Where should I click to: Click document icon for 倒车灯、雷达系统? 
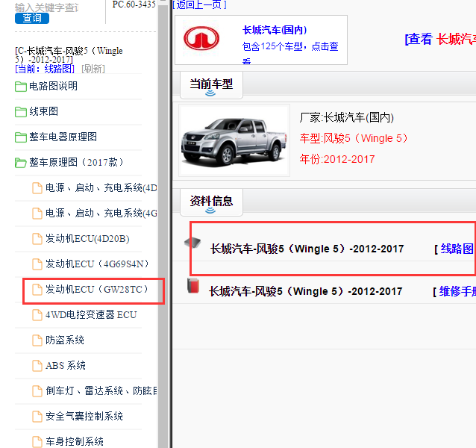[37, 391]
